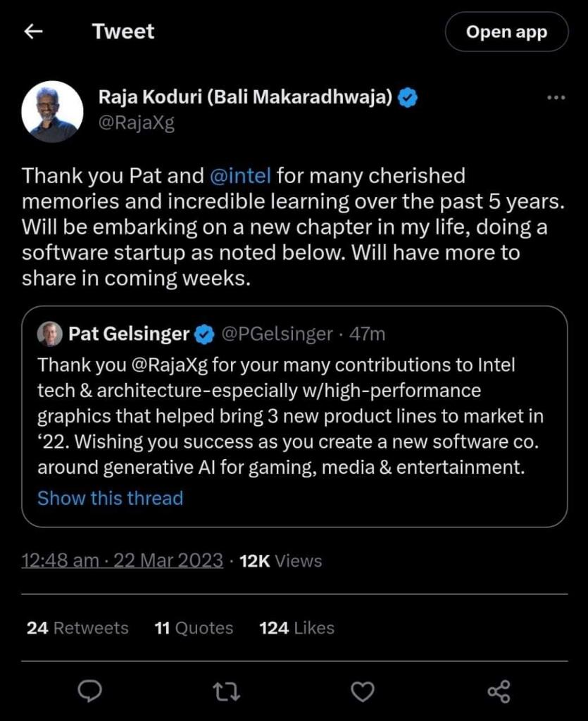This screenshot has width=588, height=721.
Task: Click Pat Gelsinger's verified badge
Action: pyautogui.click(x=205, y=334)
